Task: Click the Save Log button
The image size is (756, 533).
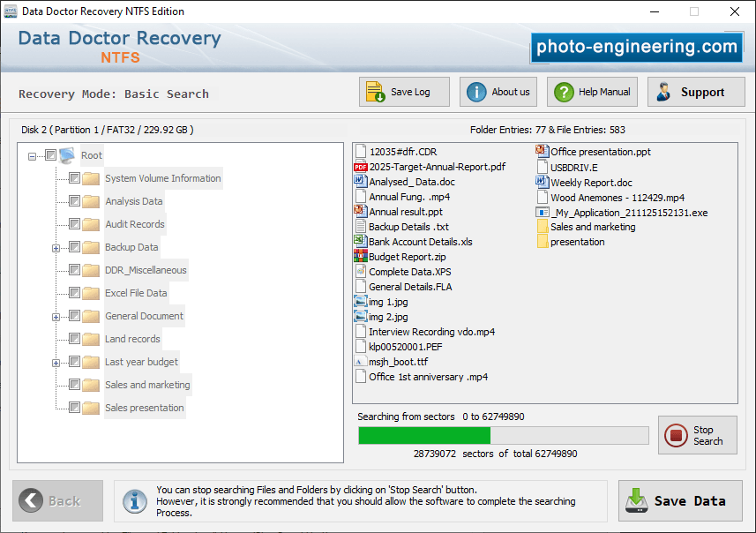Action: tap(404, 92)
